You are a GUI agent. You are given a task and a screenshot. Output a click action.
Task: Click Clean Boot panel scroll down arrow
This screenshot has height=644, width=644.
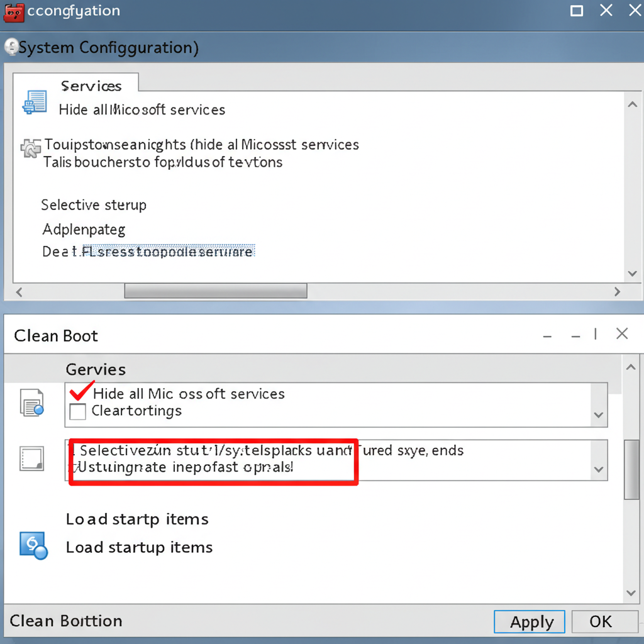click(x=631, y=592)
